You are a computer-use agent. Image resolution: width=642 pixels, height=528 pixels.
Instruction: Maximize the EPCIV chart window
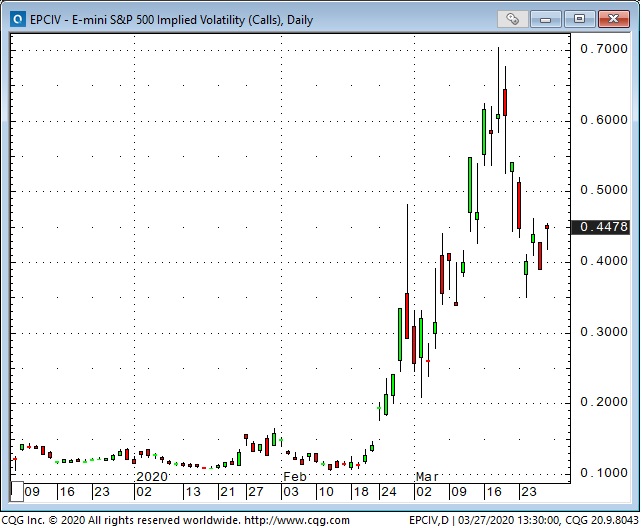point(579,19)
